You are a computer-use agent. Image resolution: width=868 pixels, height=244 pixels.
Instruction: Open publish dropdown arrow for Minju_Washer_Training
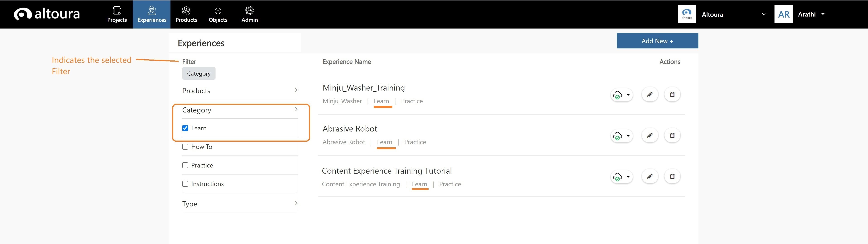pos(628,95)
